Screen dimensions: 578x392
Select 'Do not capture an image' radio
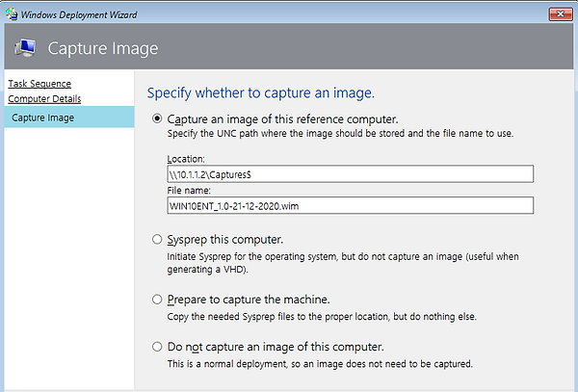[157, 347]
